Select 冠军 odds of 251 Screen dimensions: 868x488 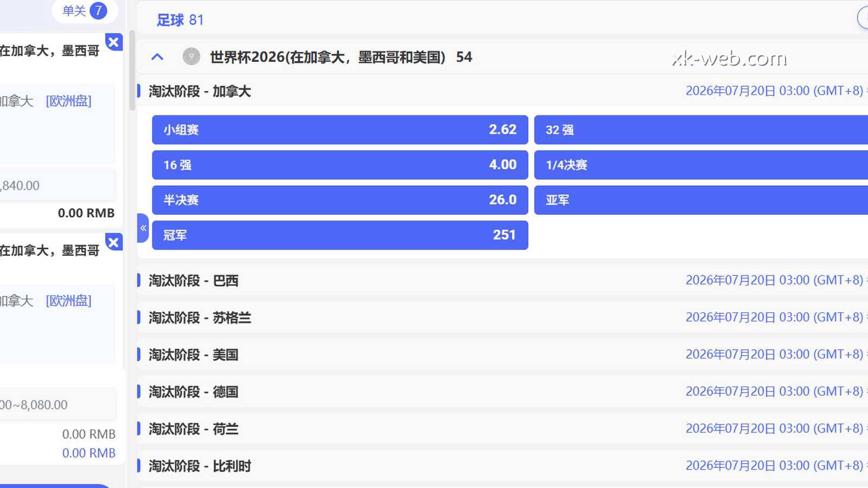click(x=339, y=235)
